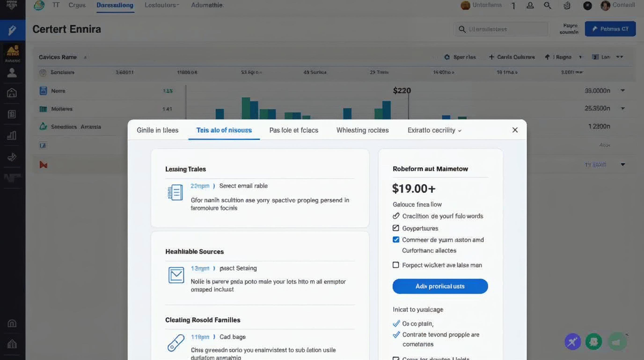Click the $220 chart marker line

click(x=409, y=106)
